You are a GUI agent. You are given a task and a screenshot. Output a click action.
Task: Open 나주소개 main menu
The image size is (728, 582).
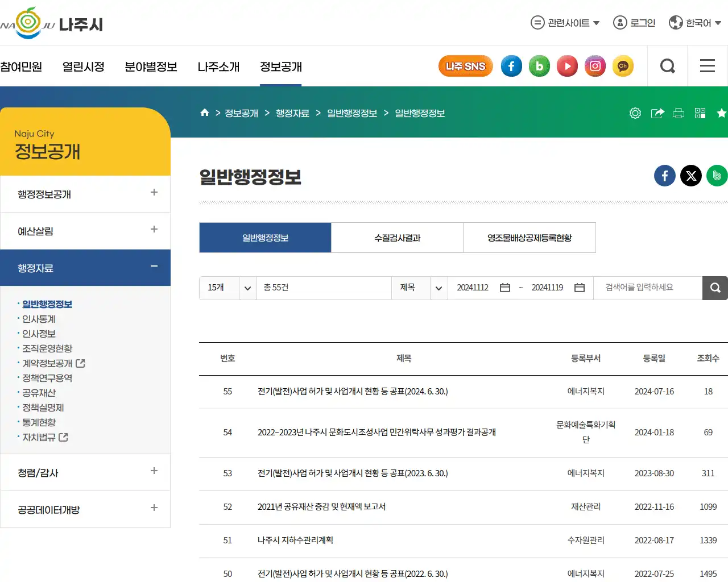[218, 66]
